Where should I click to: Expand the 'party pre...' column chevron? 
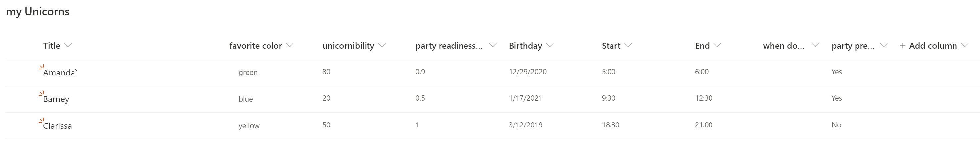pyautogui.click(x=884, y=45)
